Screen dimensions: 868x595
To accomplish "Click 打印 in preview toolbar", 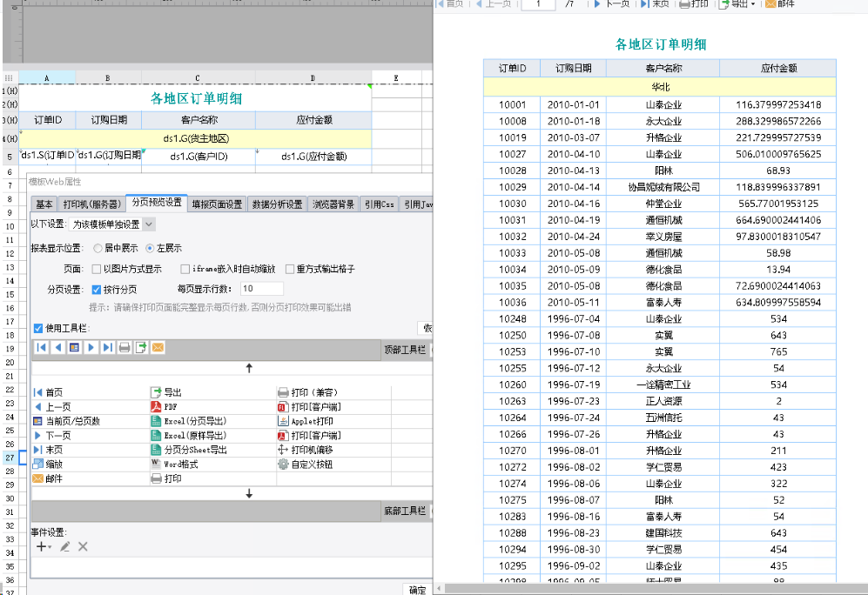I will (694, 3).
